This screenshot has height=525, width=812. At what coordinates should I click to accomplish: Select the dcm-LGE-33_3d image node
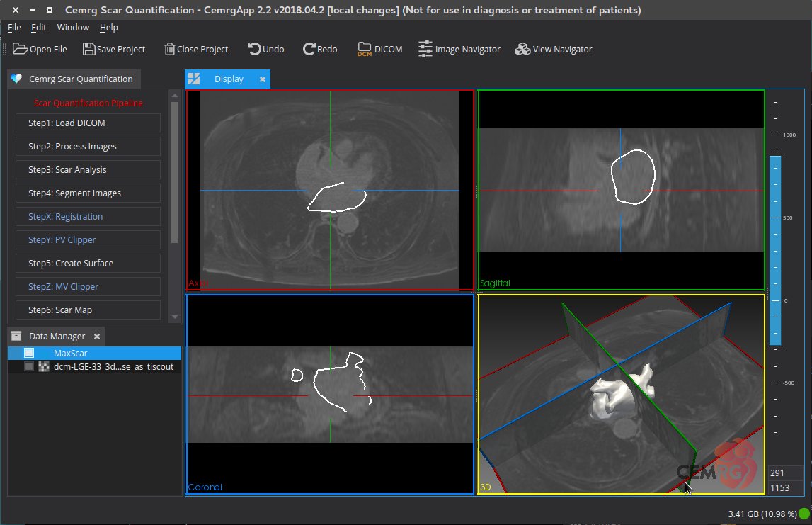pos(95,366)
